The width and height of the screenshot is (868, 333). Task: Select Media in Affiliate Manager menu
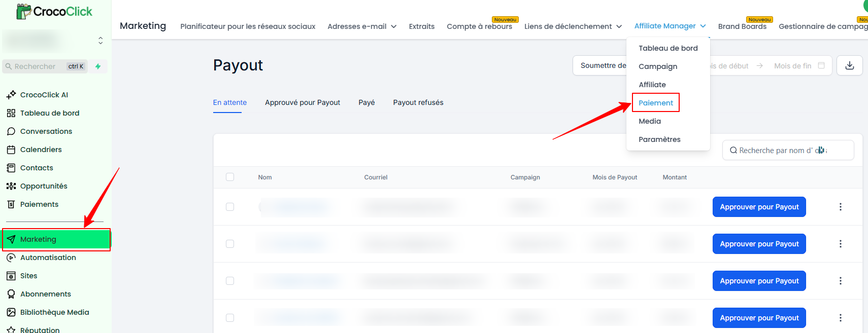coord(650,121)
